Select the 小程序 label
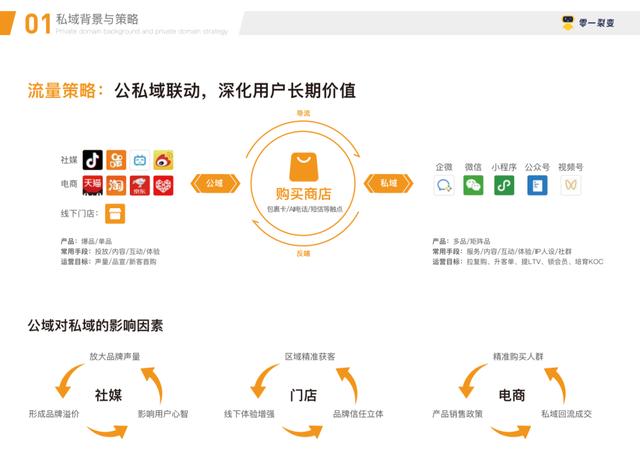Image resolution: width=640 pixels, height=452 pixels. [504, 167]
